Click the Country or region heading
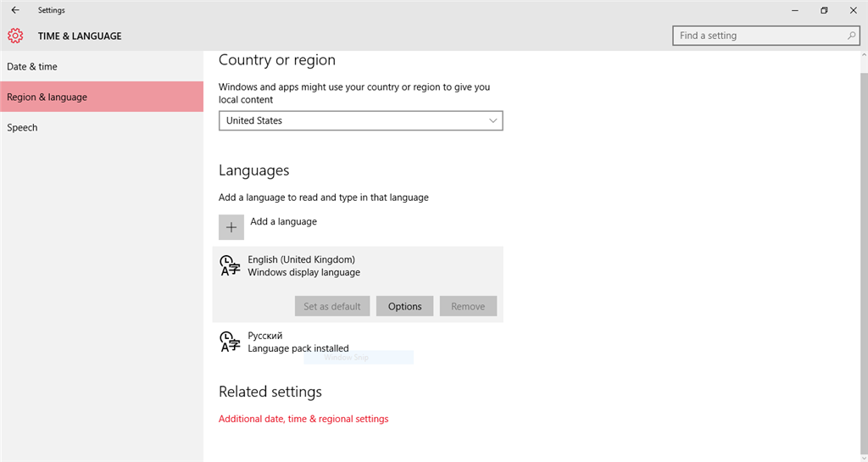 277,59
